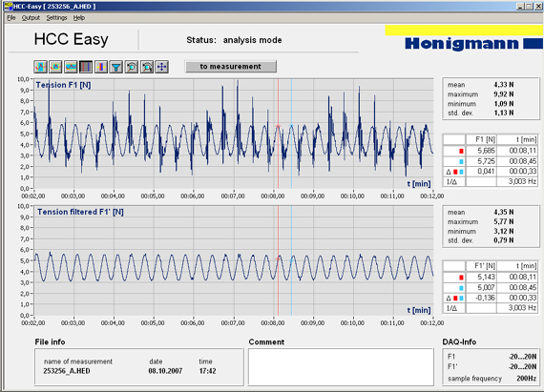Click the second magnifier zoom icon

coord(147,67)
